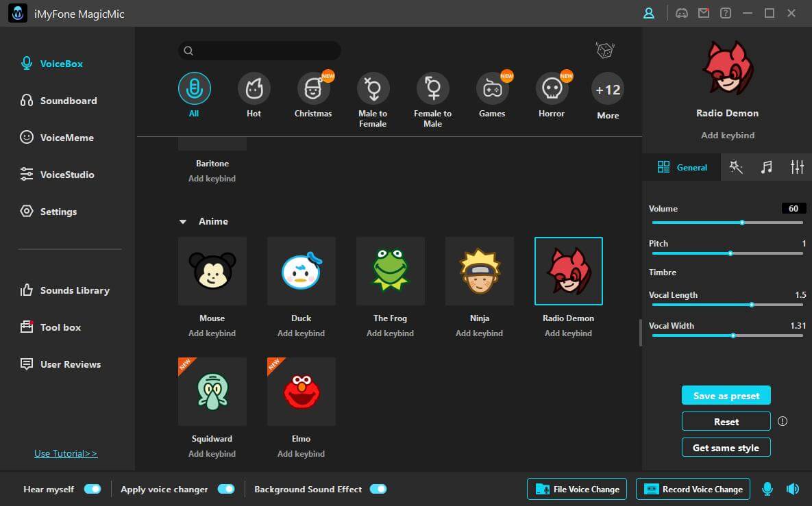The width and height of the screenshot is (812, 506).
Task: Select the Female to Male category
Action: (433, 88)
